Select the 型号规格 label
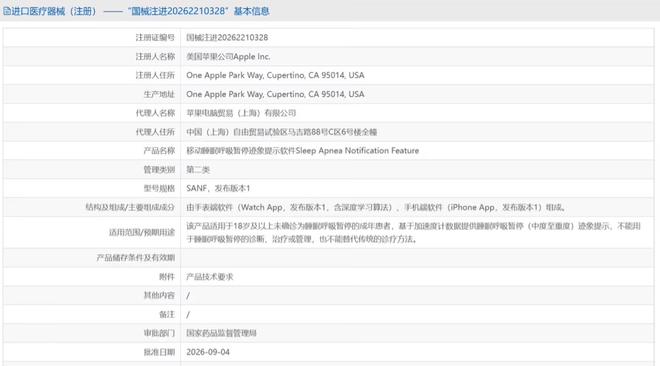The image size is (660, 366). pos(159,188)
